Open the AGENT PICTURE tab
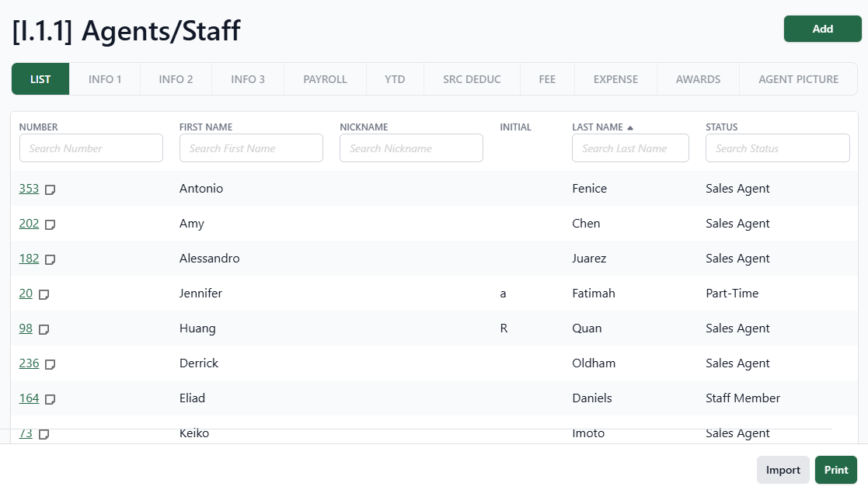Image resolution: width=868 pixels, height=490 pixels. (798, 78)
